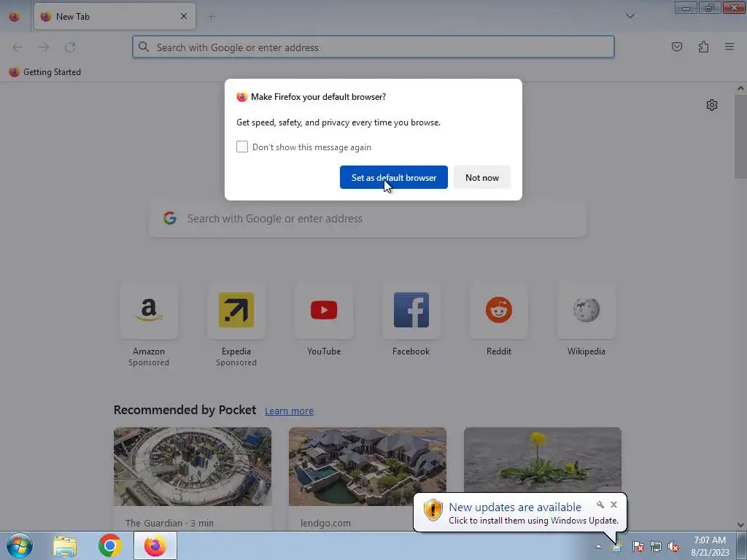Open Firefox View pinned tab icon
The image size is (747, 560).
click(15, 16)
